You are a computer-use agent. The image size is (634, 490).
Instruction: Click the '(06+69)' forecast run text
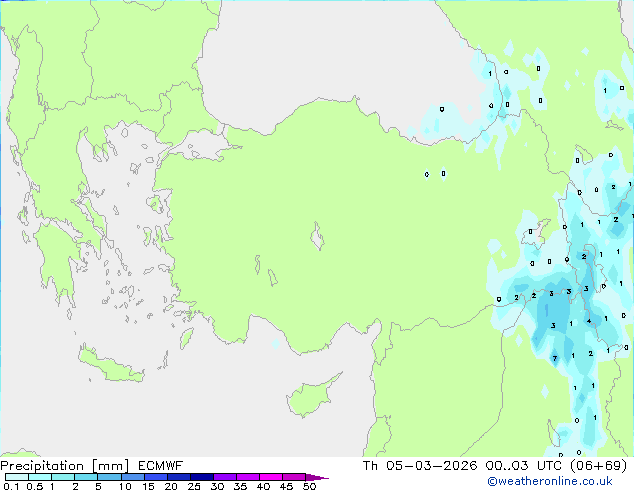(599, 466)
